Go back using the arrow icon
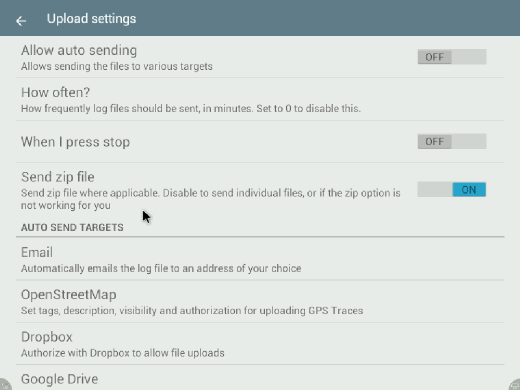This screenshot has height=390, width=520. pos(21,21)
